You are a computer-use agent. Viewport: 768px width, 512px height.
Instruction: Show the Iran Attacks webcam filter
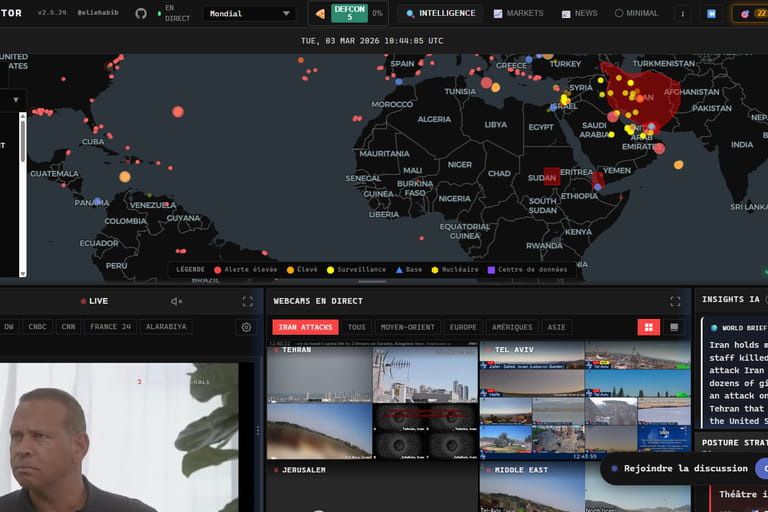(x=305, y=327)
